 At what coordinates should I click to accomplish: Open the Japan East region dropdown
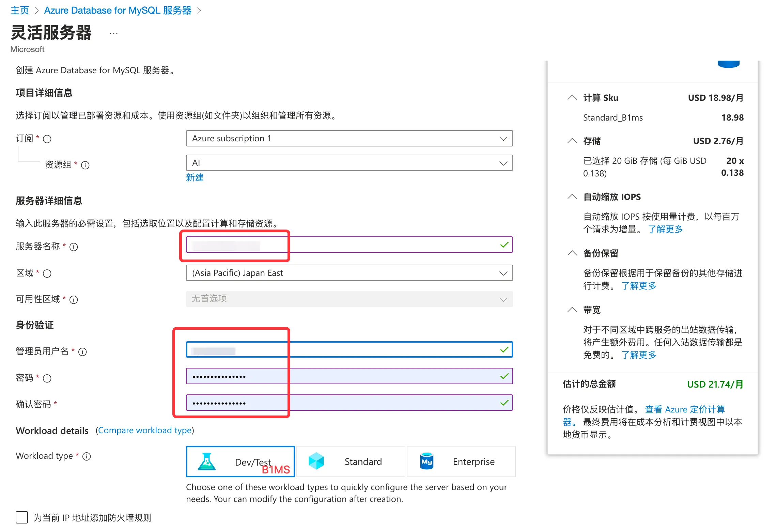tap(349, 273)
